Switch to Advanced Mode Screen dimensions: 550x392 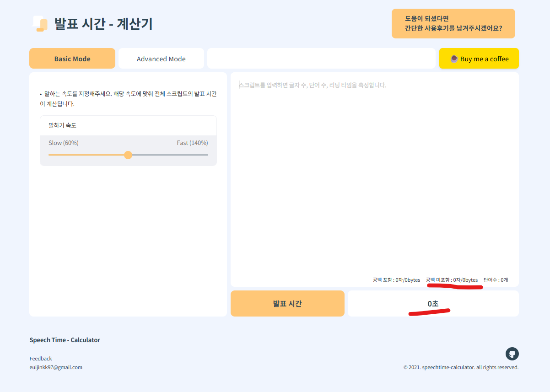[x=161, y=59]
